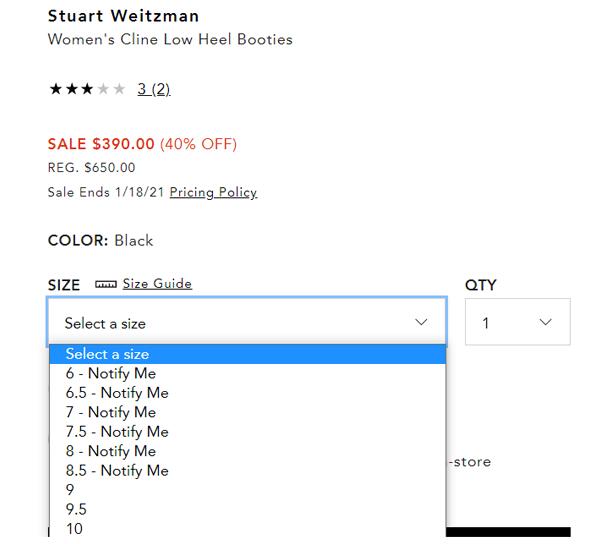The width and height of the screenshot is (595, 544).
Task: Pick size 10 from the list
Action: pos(247,528)
